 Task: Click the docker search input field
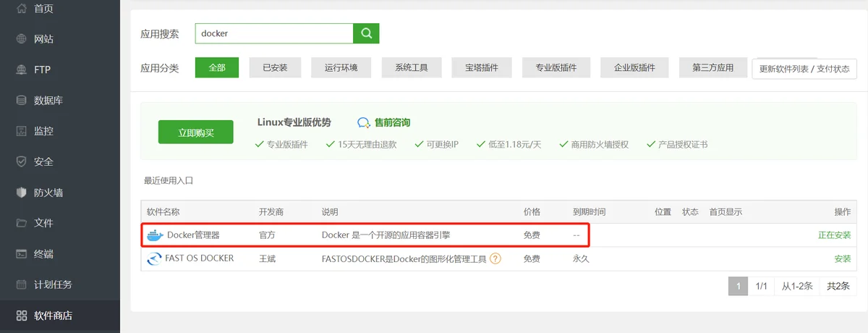click(x=273, y=33)
